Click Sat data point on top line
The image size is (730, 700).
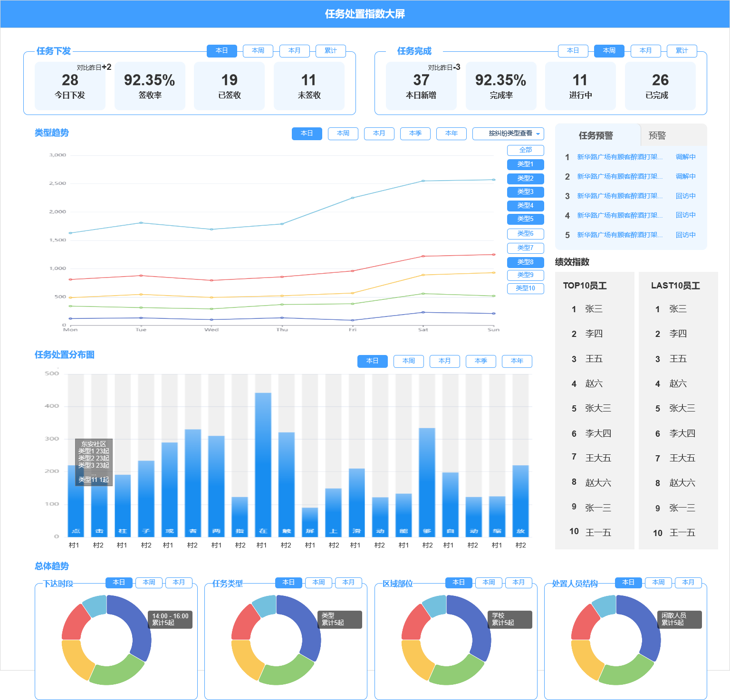[423, 181]
